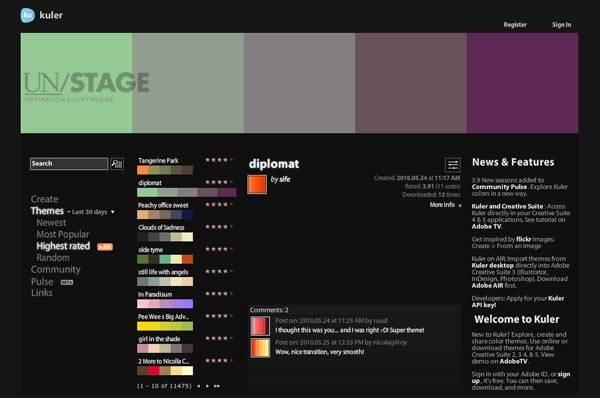Image resolution: width=600 pixels, height=398 pixels.
Task: Click the deep purple banner swatch
Action: pyautogui.click(x=522, y=83)
